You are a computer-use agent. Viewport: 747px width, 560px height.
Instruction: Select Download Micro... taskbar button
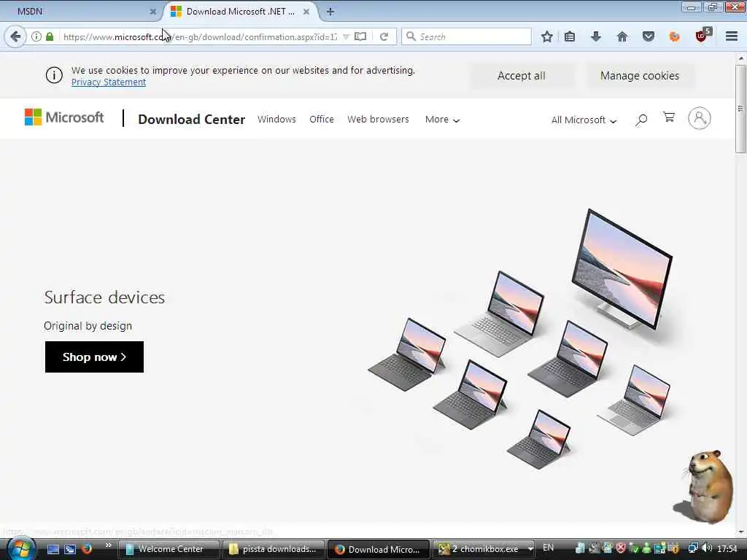click(x=379, y=549)
